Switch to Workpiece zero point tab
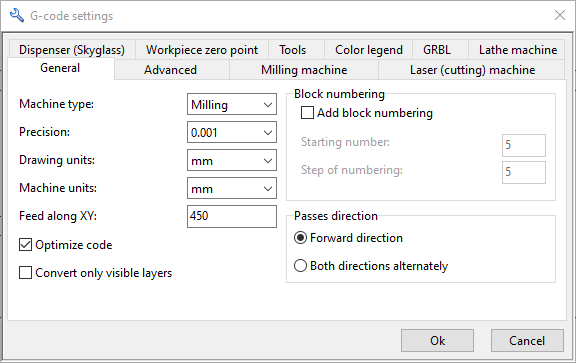The width and height of the screenshot is (576, 363). point(202,50)
